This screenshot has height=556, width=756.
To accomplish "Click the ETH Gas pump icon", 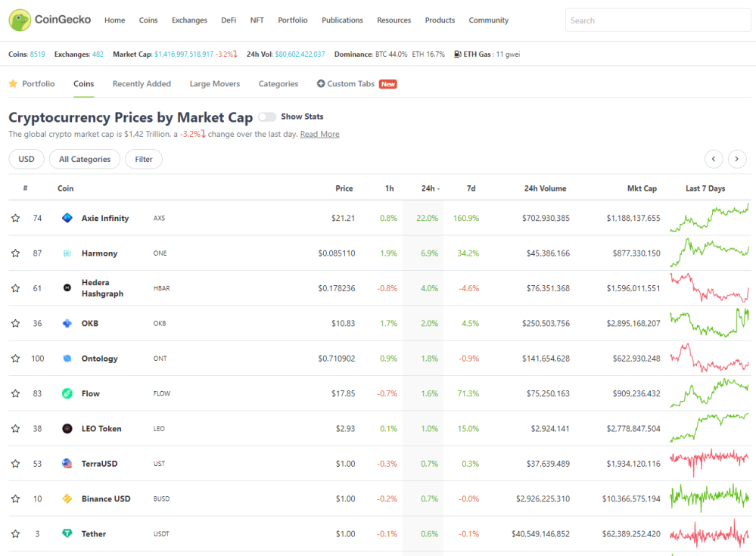I will [x=458, y=54].
